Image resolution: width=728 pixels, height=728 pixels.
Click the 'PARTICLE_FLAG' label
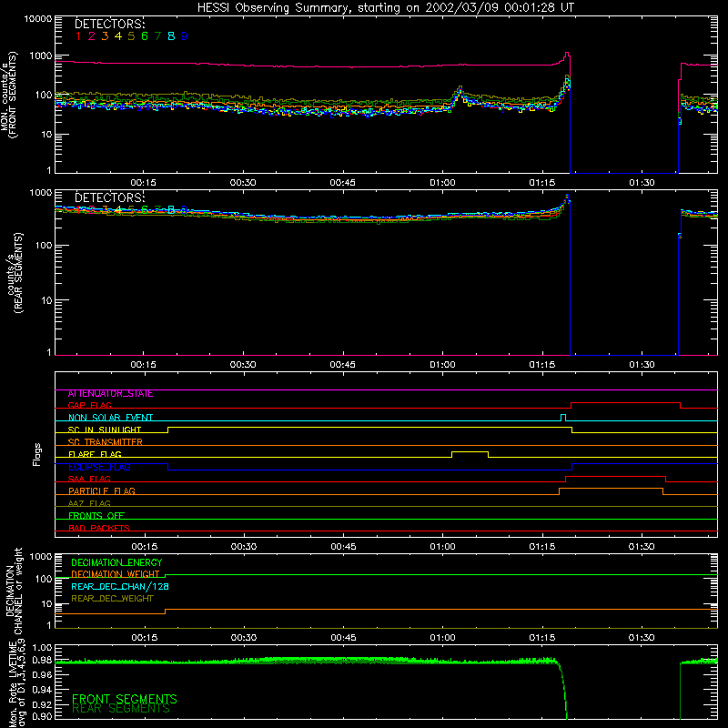coord(102,491)
